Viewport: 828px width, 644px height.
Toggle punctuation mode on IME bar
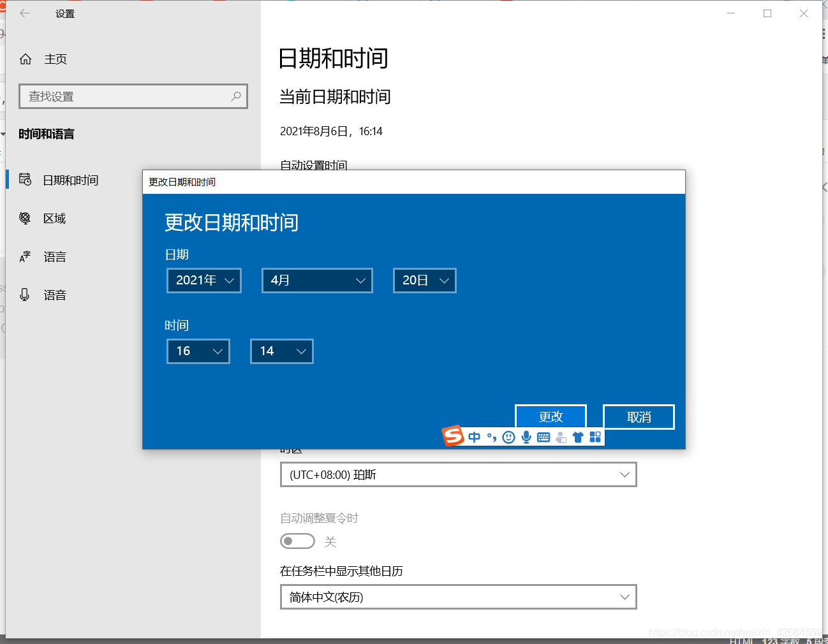click(x=491, y=437)
